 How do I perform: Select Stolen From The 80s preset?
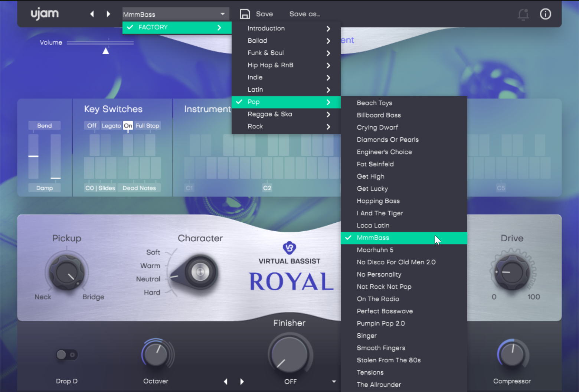(x=404, y=360)
